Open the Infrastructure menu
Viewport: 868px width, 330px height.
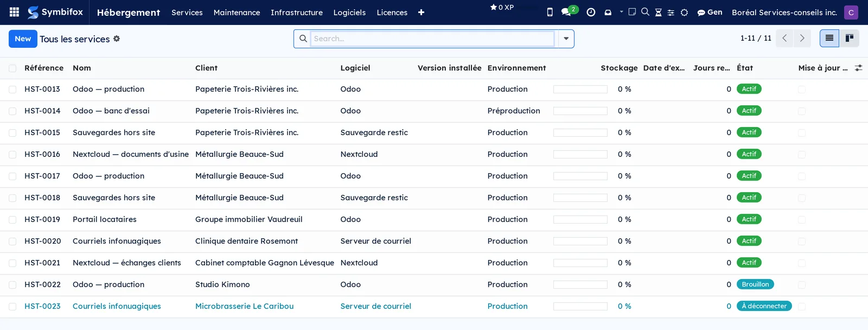[297, 12]
